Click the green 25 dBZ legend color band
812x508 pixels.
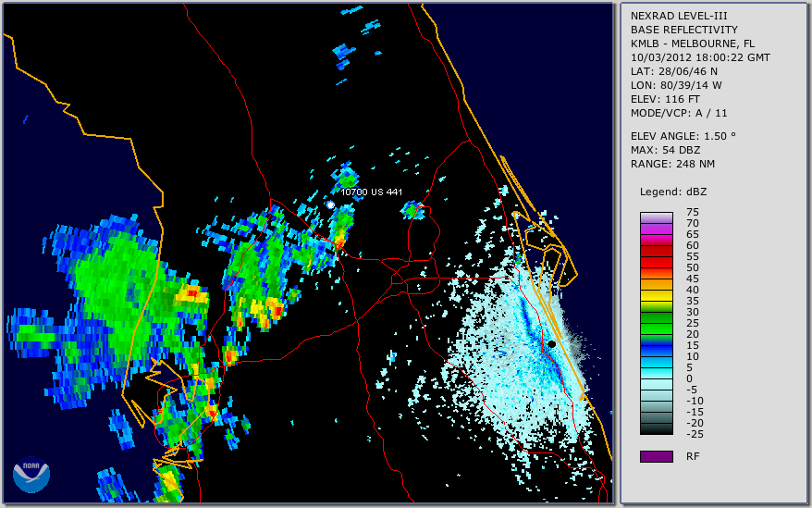pos(656,317)
